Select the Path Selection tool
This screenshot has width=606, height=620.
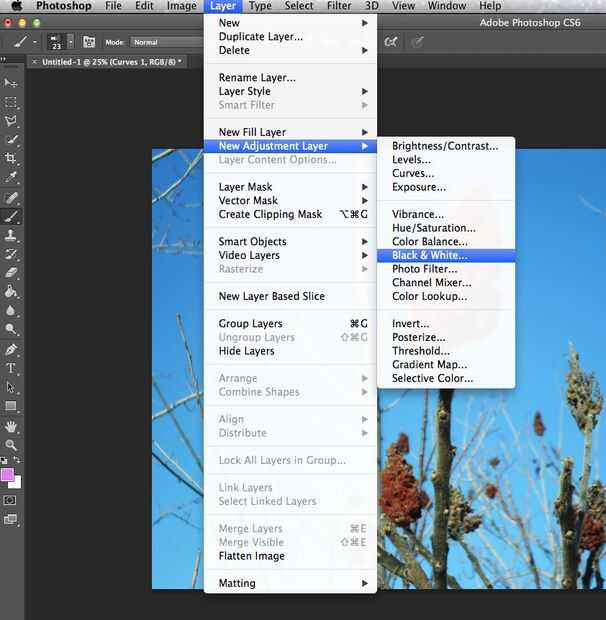pyautogui.click(x=10, y=387)
